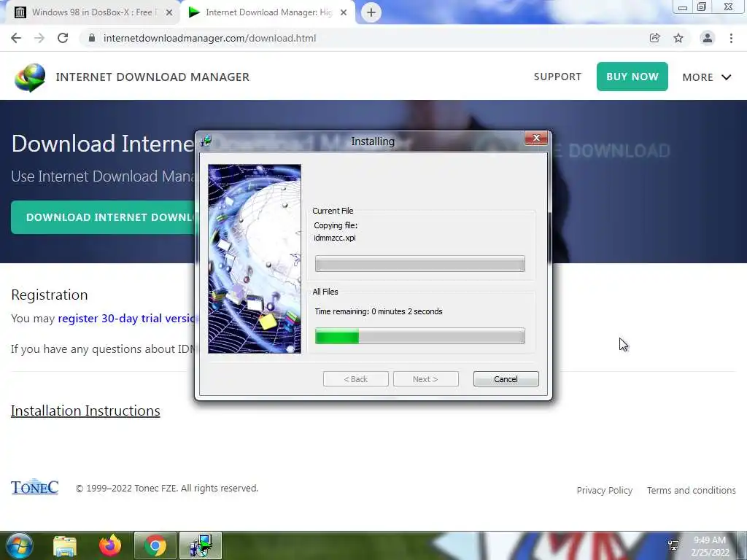This screenshot has width=747, height=560.
Task: Click the Current File progress bar
Action: tap(419, 264)
